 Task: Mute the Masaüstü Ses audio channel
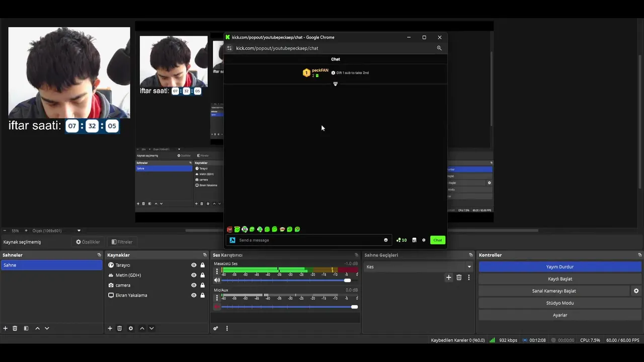point(217,280)
